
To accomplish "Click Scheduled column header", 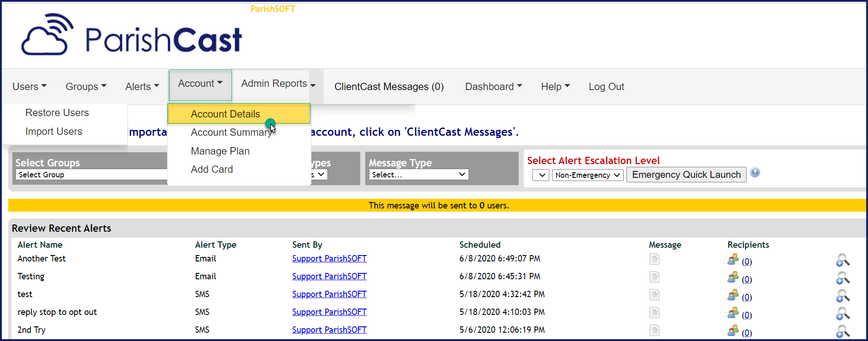I will point(480,245).
